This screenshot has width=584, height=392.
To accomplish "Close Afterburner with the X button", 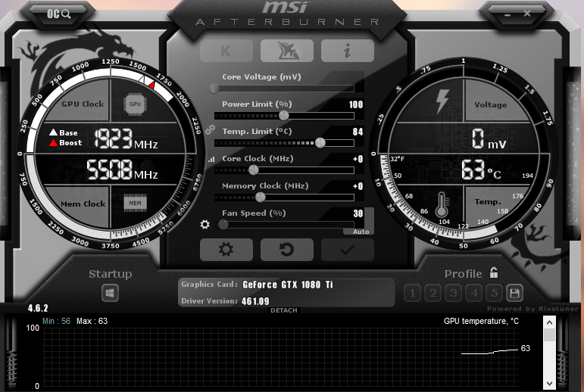I will 527,14.
